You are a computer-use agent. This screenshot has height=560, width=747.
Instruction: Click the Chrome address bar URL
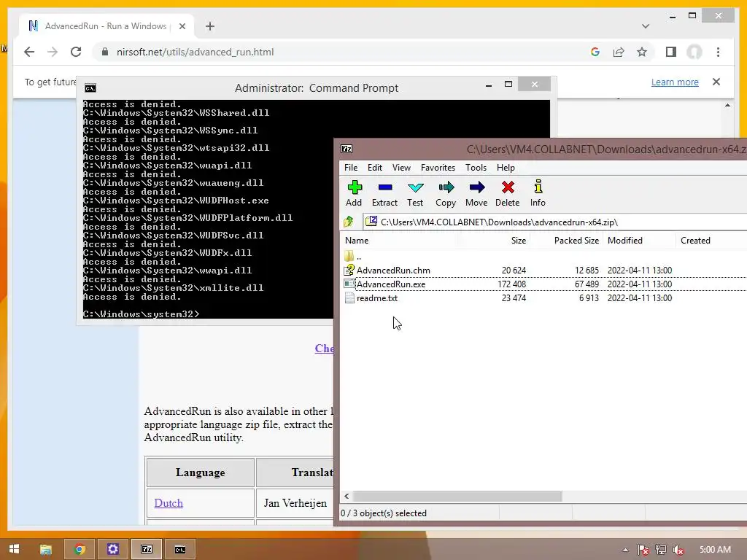click(196, 52)
